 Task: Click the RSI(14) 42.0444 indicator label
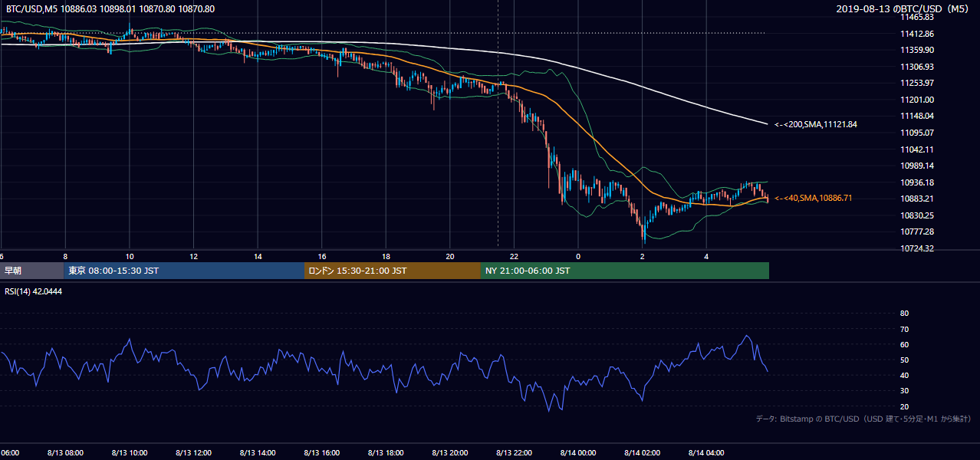(x=34, y=291)
